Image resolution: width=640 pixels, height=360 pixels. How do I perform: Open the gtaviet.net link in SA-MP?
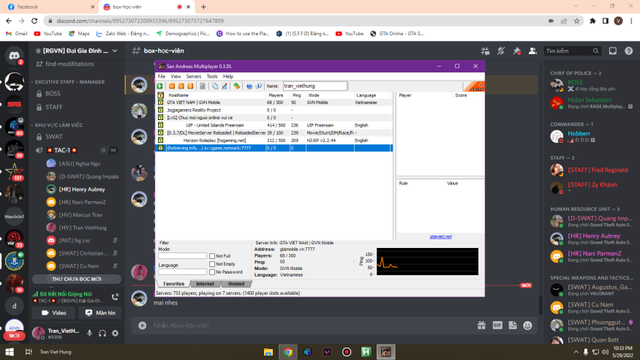(441, 237)
